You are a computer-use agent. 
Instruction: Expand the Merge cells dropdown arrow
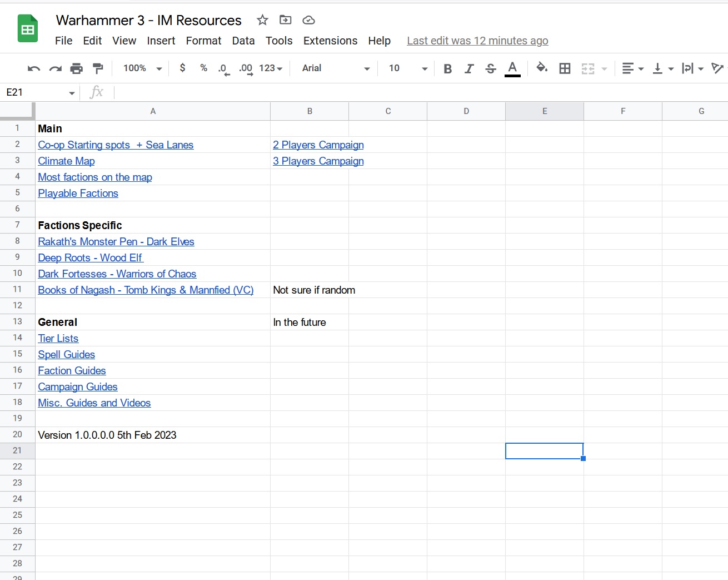604,69
